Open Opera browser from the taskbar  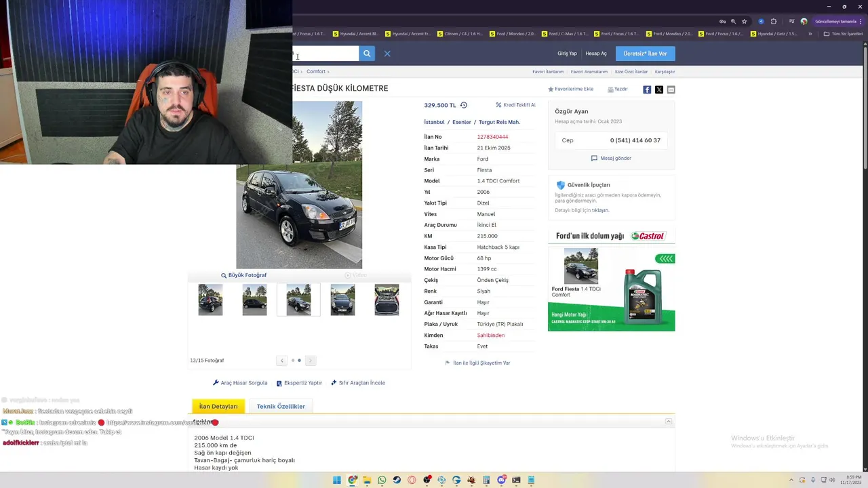point(412,480)
